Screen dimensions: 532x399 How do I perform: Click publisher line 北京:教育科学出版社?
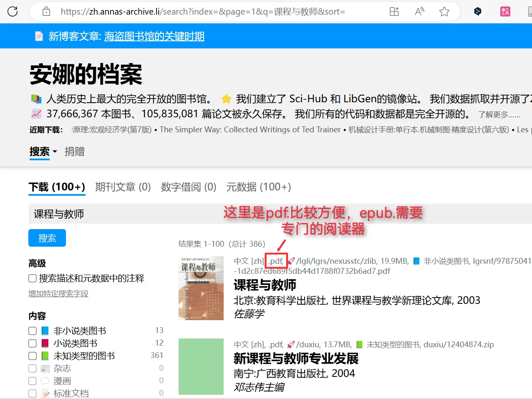(357, 300)
